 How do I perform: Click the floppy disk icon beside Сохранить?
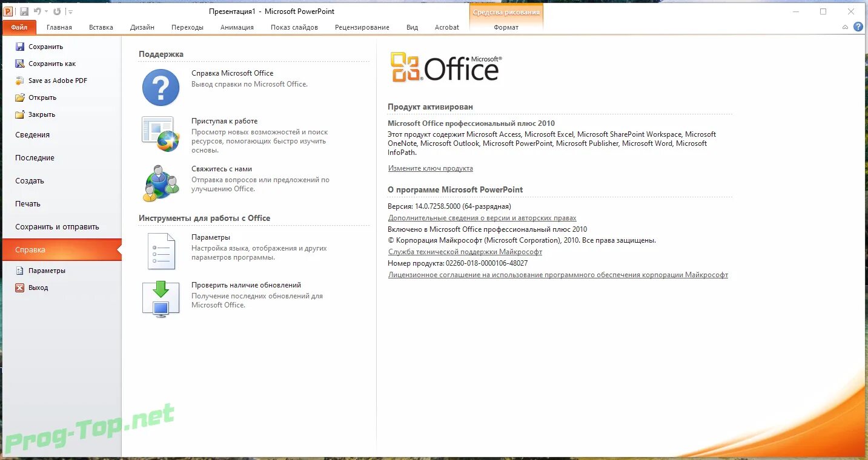pyautogui.click(x=20, y=47)
